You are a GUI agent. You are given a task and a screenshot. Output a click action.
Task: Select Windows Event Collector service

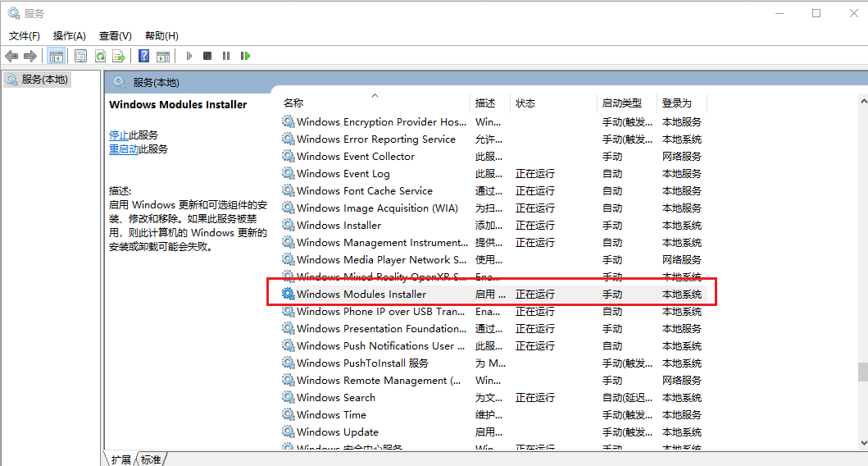[356, 156]
